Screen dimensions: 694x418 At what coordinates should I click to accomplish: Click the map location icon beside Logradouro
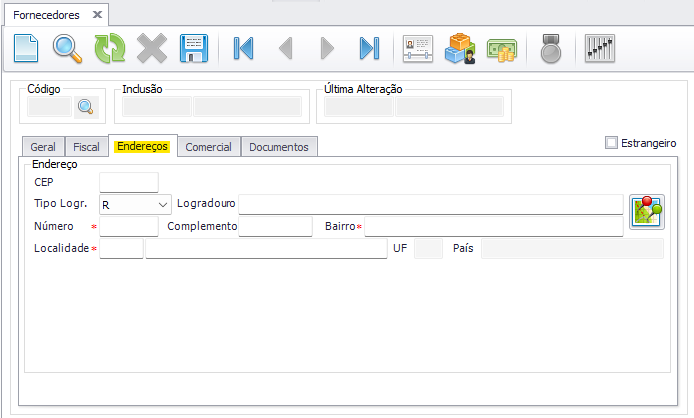point(646,213)
